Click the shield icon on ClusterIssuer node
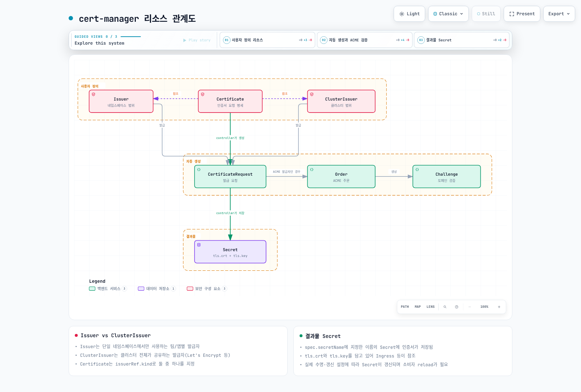Screen dimensions: 581x392 [312, 94]
